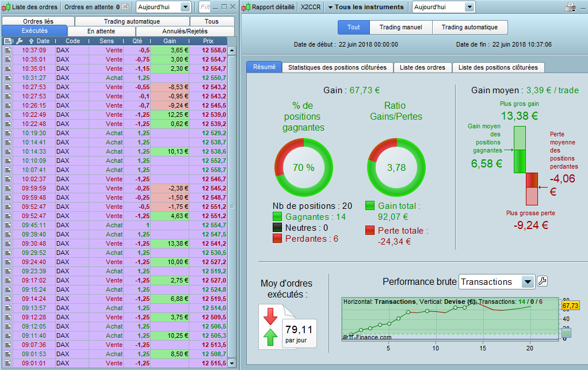Open the detail icon for the 10:22:49 order

pos(7,115)
